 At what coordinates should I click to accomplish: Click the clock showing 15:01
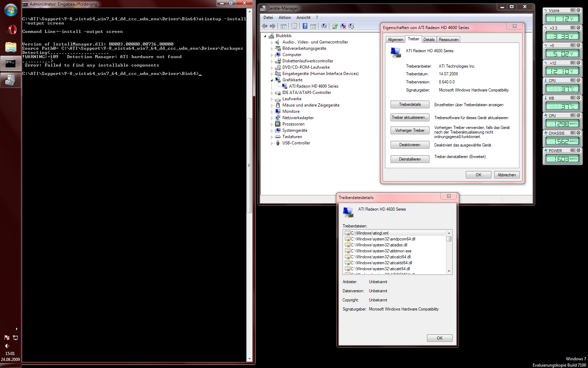coord(10,354)
